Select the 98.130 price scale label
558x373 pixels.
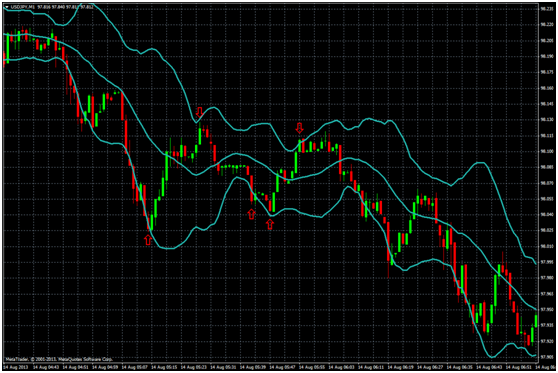click(547, 120)
